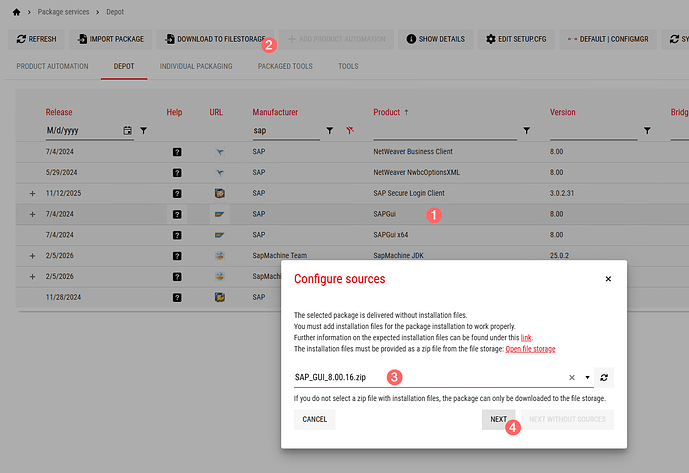This screenshot has width=689, height=473.
Task: Select the SAPGui x64 product cell
Action: 391,235
